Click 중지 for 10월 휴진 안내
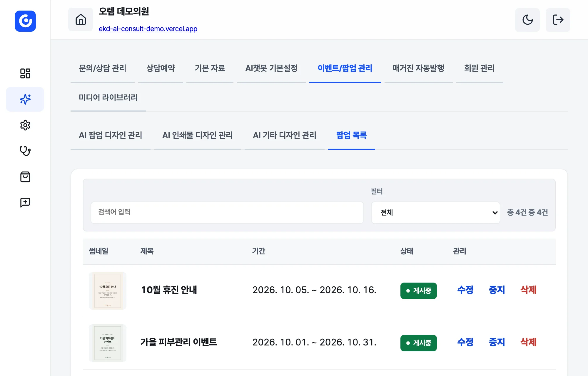This screenshot has width=588, height=376. coord(497,290)
